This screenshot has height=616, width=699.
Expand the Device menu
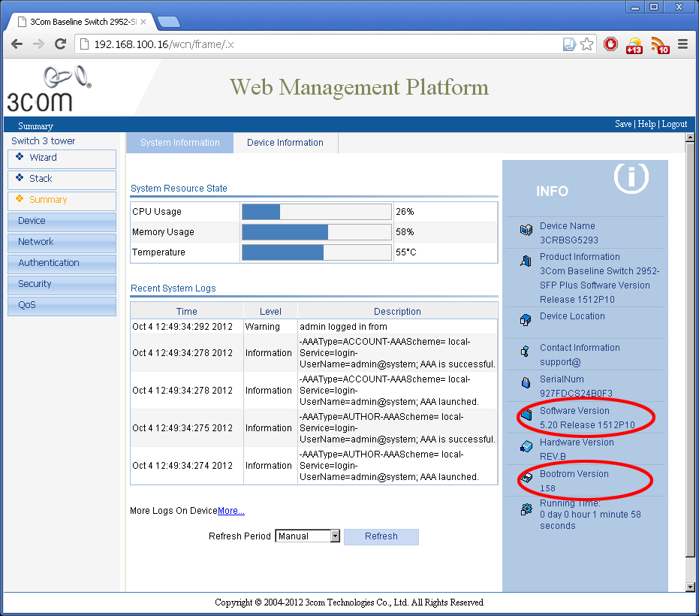point(62,222)
